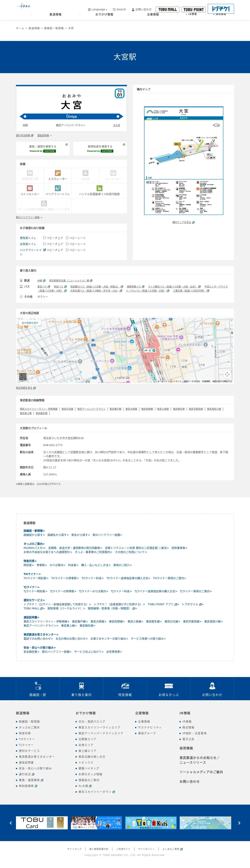Screen dimensions: 250x868
Task: Expand the 鉄道情報 navigation menu
Action: (55, 14)
